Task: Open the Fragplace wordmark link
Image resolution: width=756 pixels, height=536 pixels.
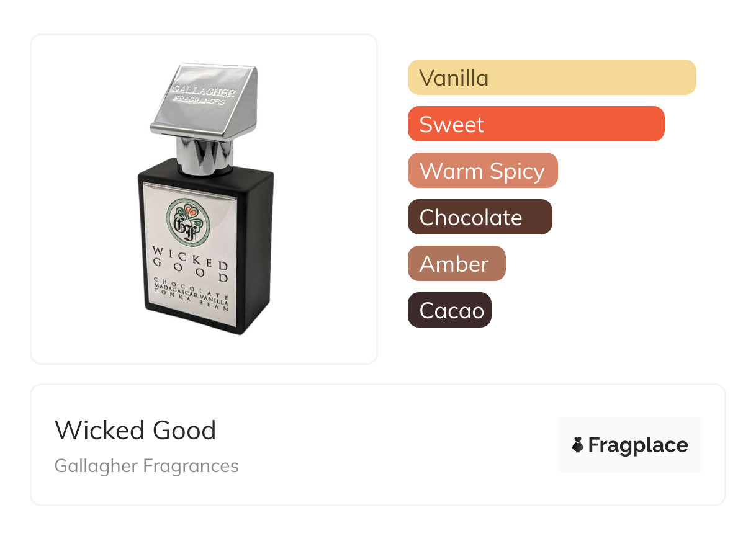Action: coord(638,445)
